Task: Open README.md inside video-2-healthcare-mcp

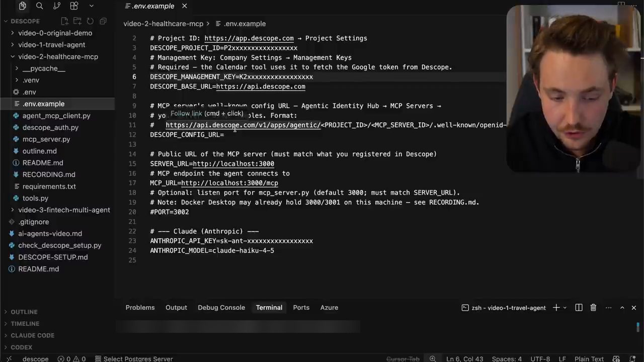Action: (43, 163)
